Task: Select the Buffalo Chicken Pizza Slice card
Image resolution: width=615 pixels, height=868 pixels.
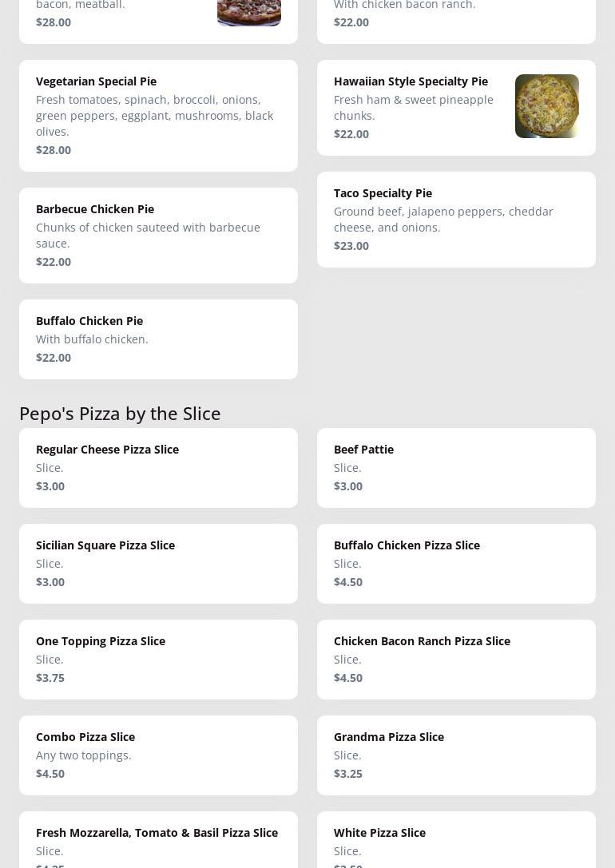Action: (456, 564)
